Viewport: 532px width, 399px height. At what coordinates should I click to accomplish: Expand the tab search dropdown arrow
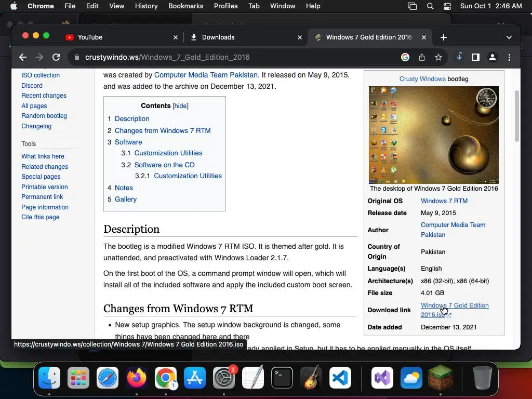(x=509, y=37)
